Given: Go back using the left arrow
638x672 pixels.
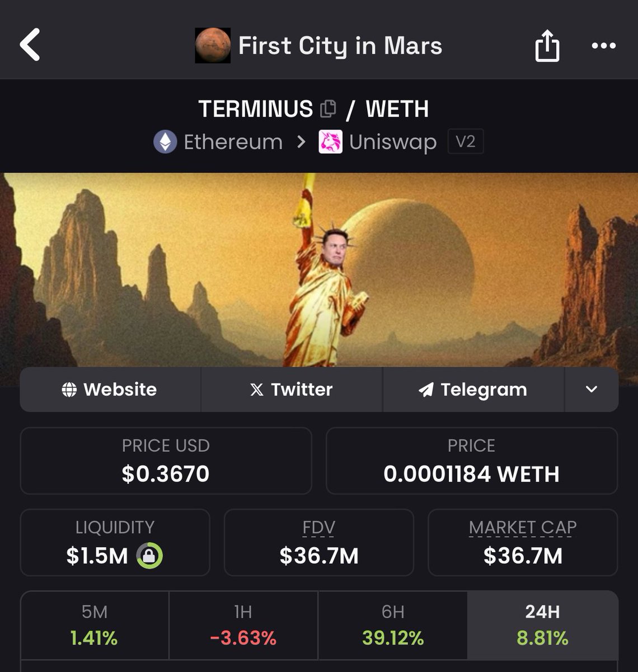Looking at the screenshot, I should 30,45.
